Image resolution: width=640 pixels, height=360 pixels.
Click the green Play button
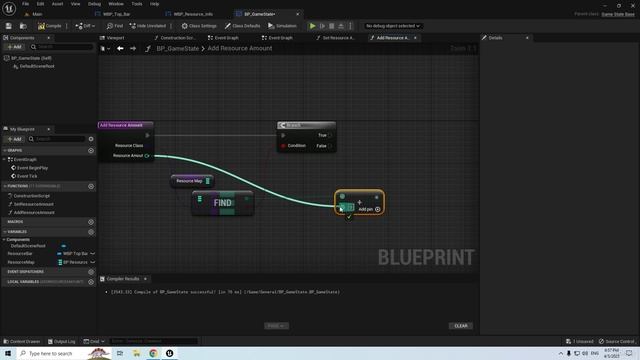pyautogui.click(x=312, y=26)
